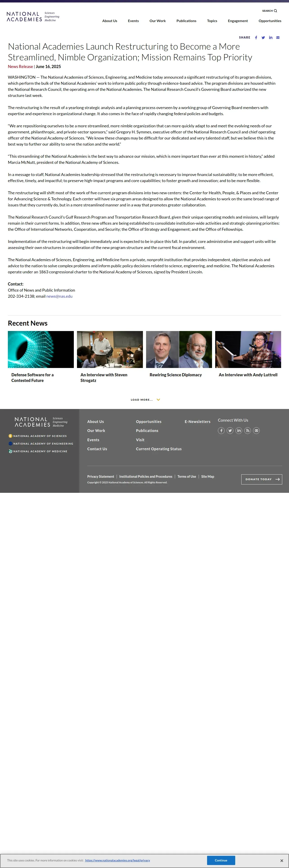This screenshot has height=868, width=289.
Task: Open 'An Interview with Steven Strogatz' title
Action: pyautogui.click(x=104, y=377)
